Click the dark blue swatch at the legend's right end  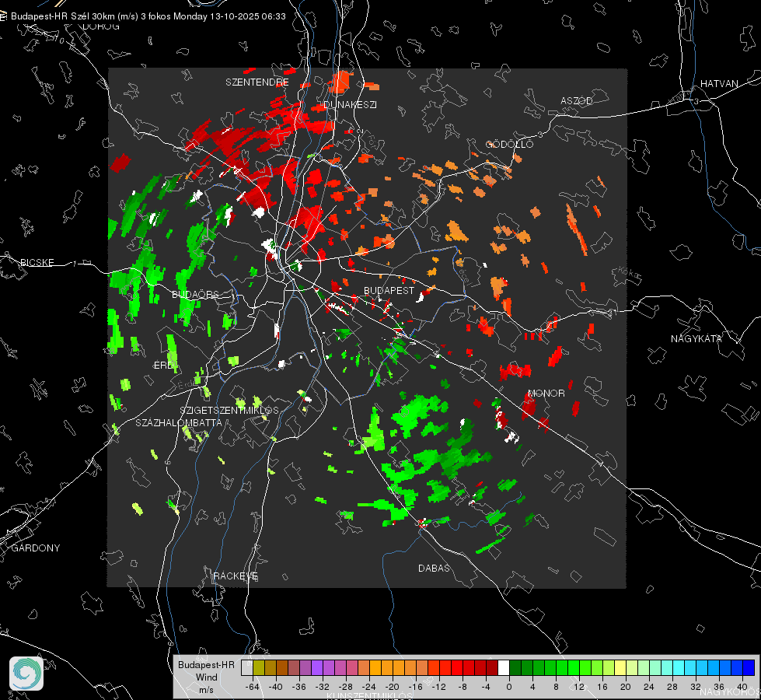[749, 668]
